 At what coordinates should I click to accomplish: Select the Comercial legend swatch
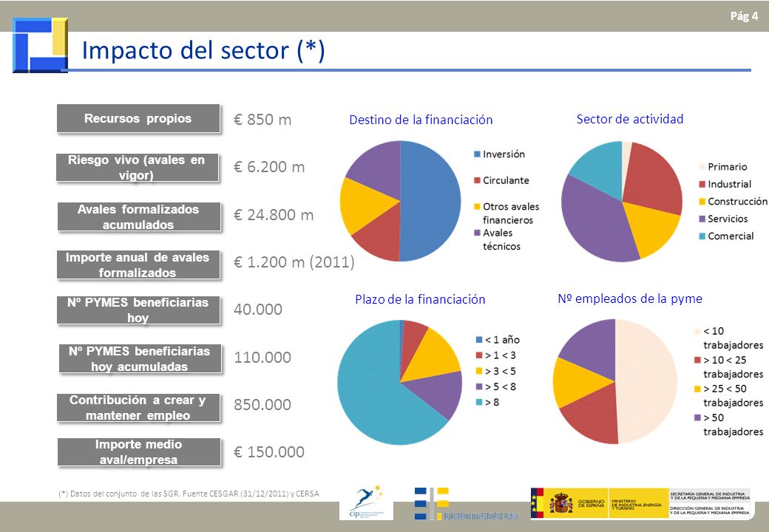tap(702, 236)
